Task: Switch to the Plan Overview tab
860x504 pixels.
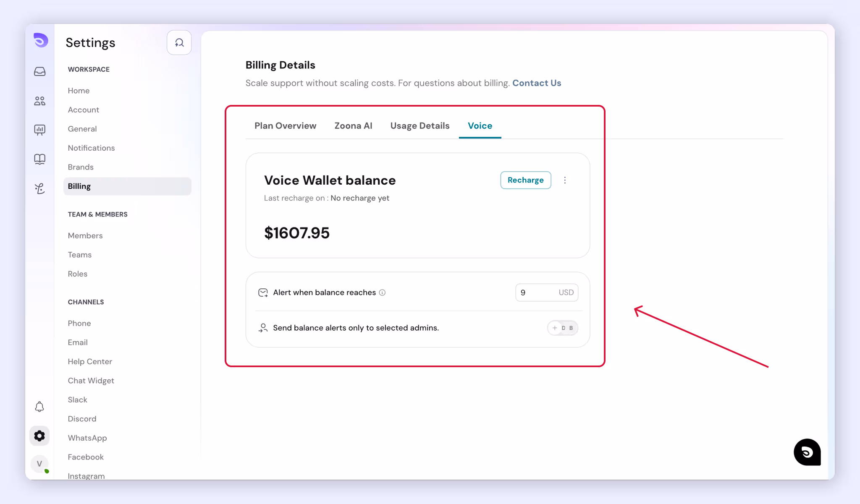Action: point(286,126)
